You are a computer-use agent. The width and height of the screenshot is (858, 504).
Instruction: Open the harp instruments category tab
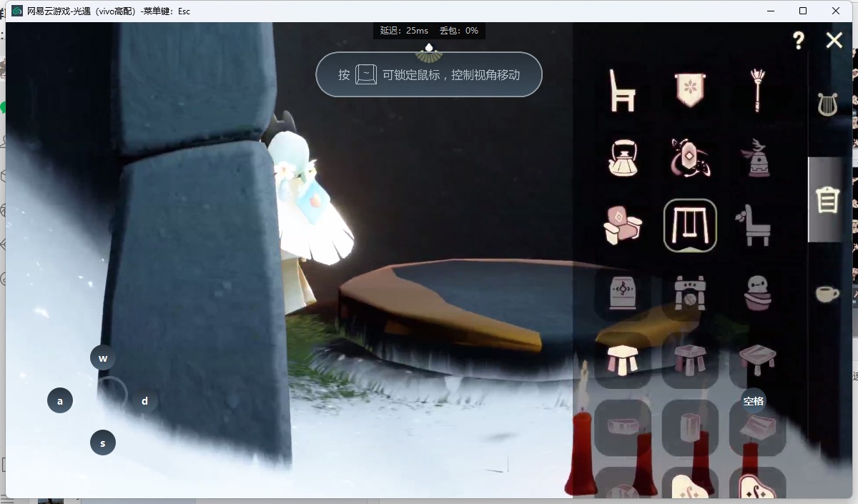click(x=827, y=105)
